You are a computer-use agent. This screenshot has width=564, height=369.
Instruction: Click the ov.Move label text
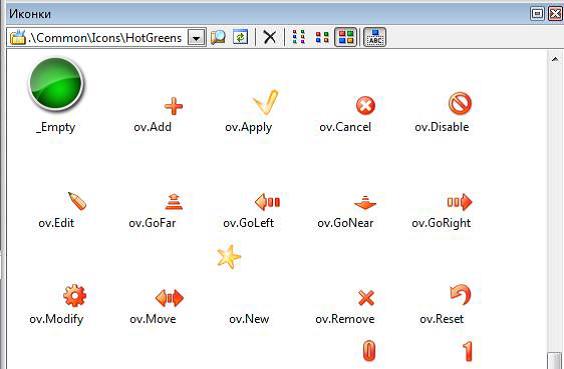[153, 319]
